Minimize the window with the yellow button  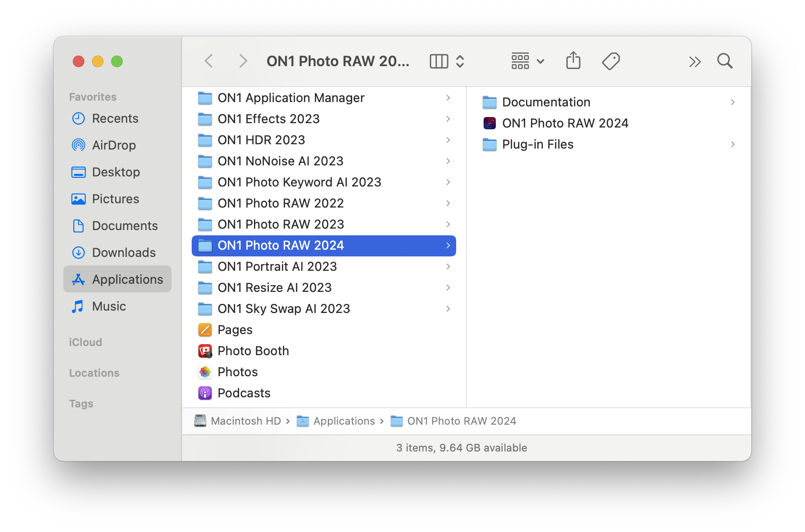tap(98, 61)
